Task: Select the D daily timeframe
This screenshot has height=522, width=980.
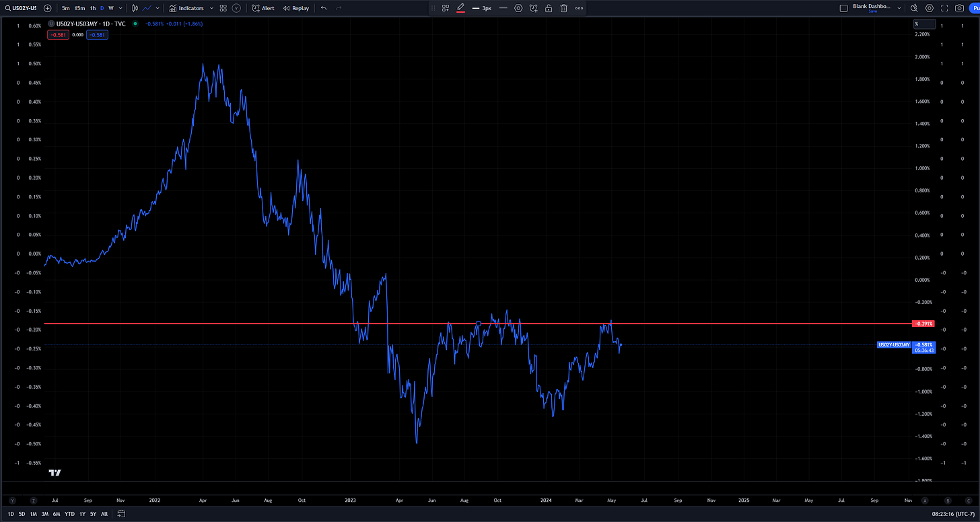Action: (102, 8)
